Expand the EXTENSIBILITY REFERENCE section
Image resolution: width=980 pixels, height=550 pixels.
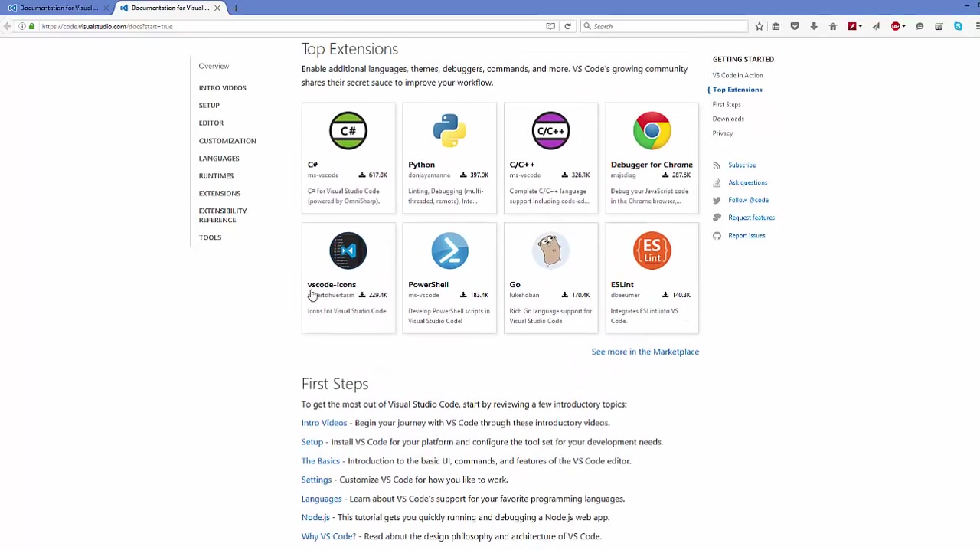tap(223, 215)
